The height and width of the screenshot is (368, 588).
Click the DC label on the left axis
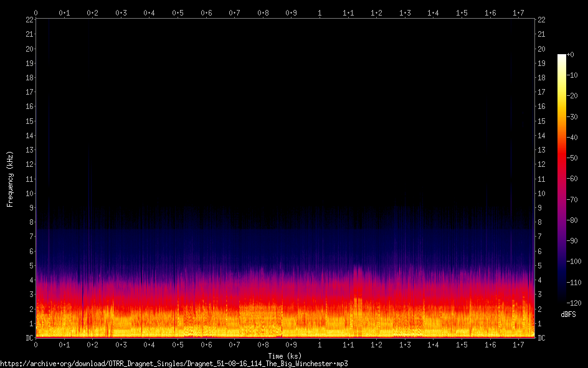[x=29, y=338]
